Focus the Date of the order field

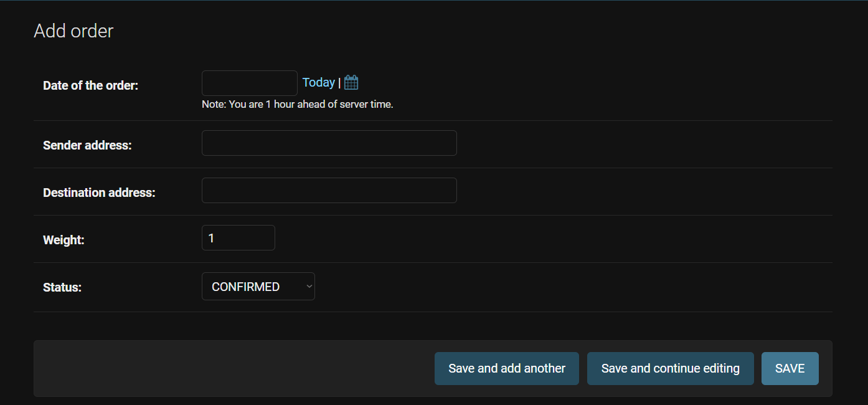(249, 83)
